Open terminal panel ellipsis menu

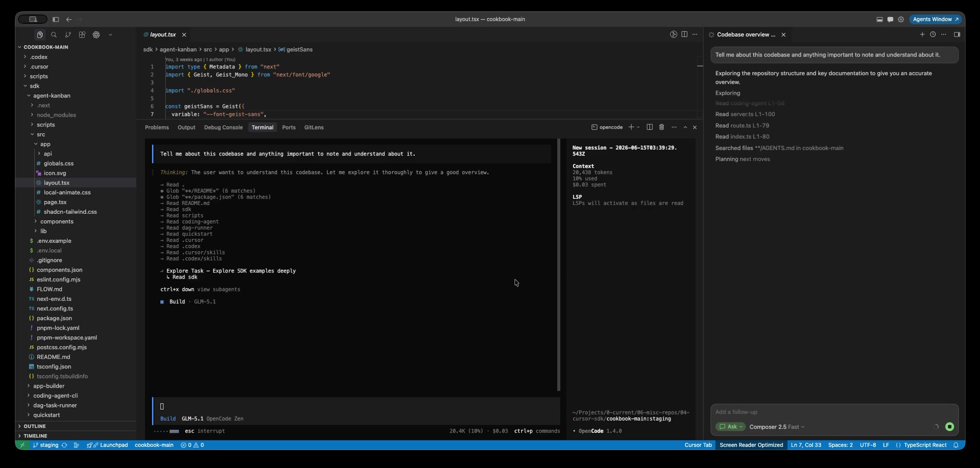pyautogui.click(x=674, y=127)
